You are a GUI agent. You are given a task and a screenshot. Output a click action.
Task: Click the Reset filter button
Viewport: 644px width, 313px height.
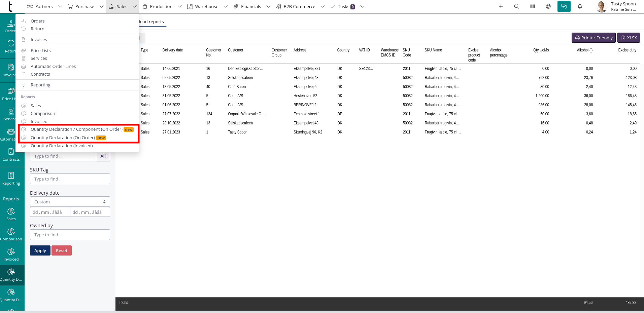pos(61,250)
